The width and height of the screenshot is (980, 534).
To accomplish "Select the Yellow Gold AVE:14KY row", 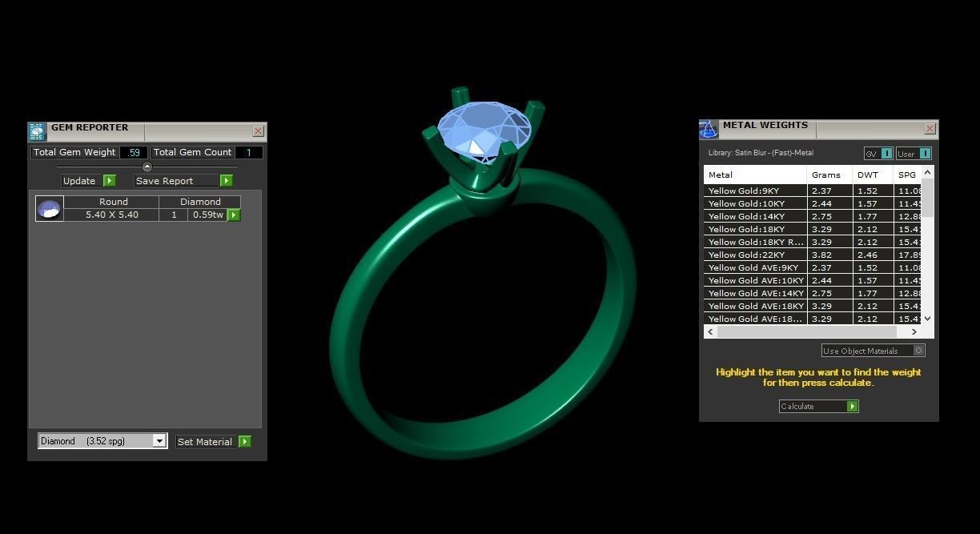I will point(813,293).
